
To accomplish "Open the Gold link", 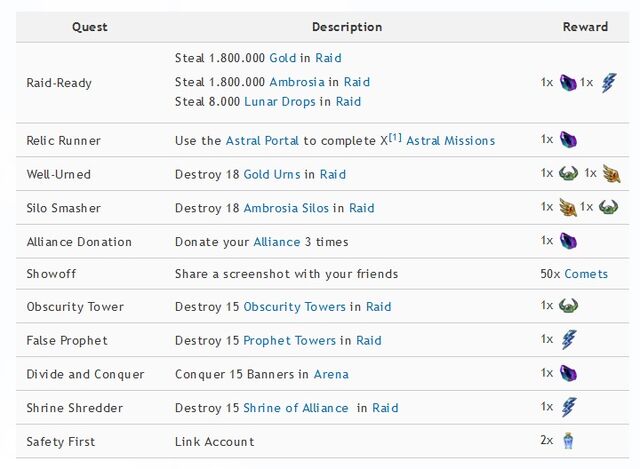I will coord(282,58).
